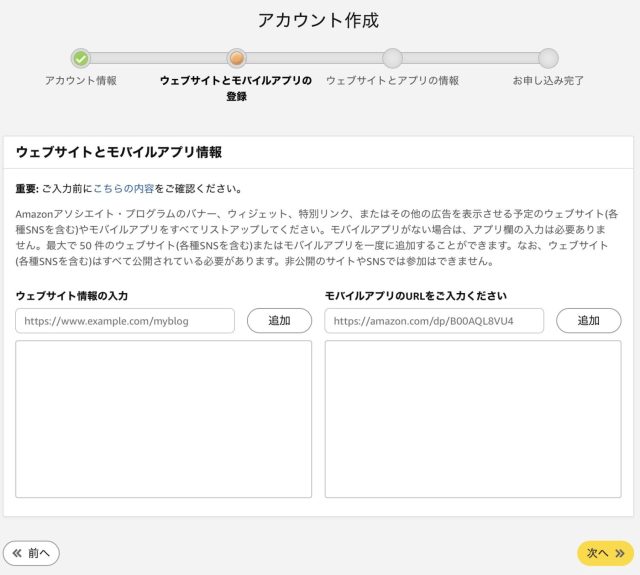Go back with the 前へ button

click(32, 552)
